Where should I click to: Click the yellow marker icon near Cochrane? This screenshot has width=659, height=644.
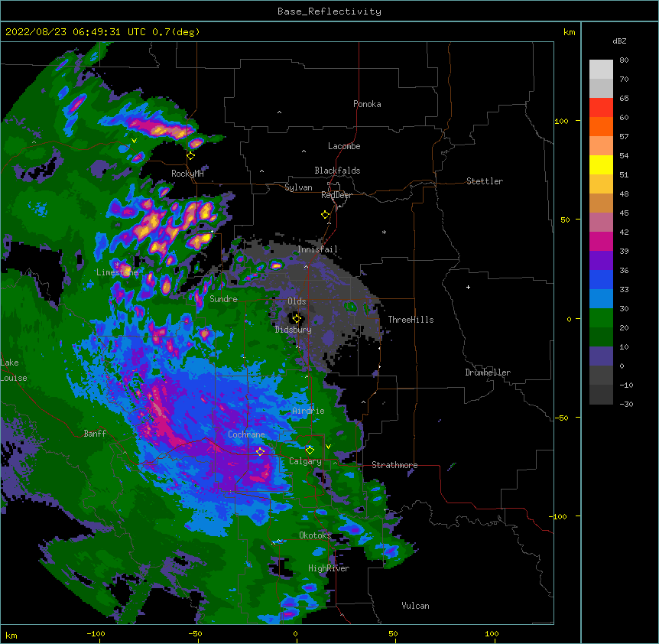tap(260, 451)
